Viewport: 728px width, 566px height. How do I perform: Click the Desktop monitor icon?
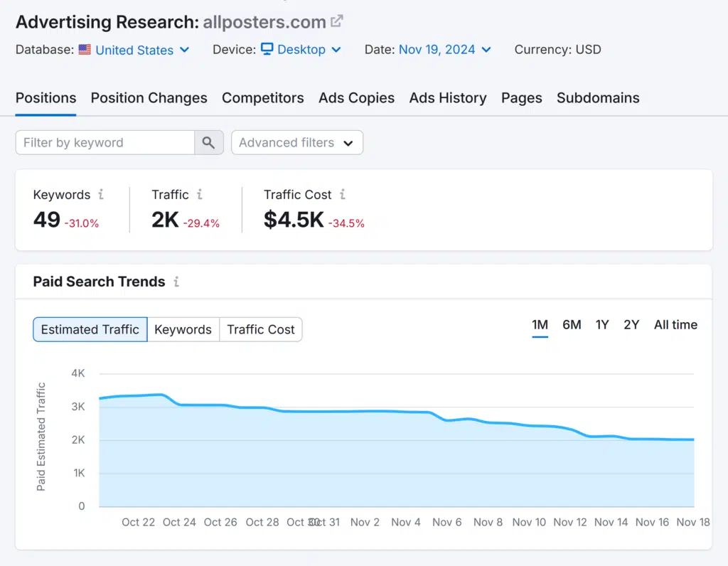tap(267, 50)
